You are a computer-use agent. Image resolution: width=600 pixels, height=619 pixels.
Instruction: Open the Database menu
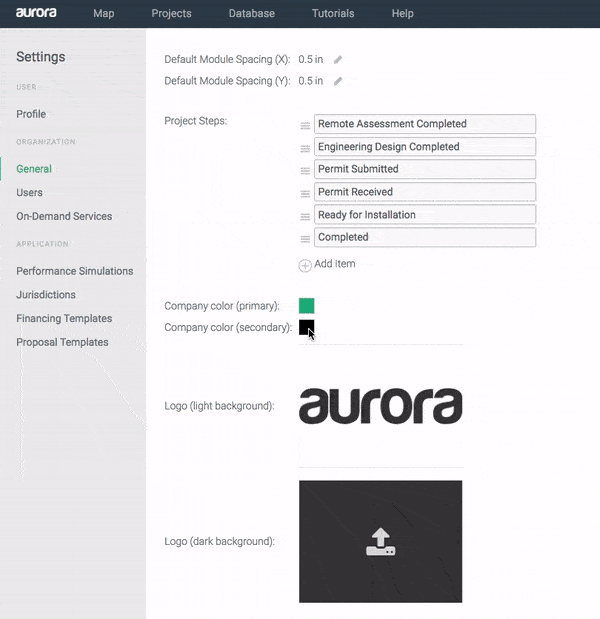click(x=251, y=14)
